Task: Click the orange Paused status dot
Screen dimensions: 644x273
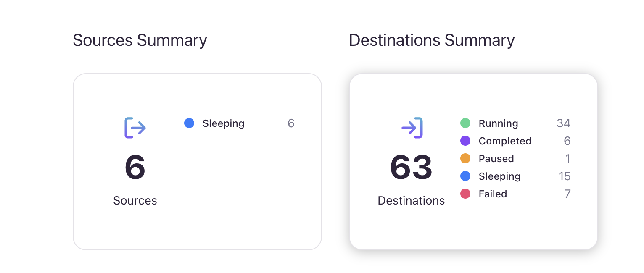Action: point(465,158)
